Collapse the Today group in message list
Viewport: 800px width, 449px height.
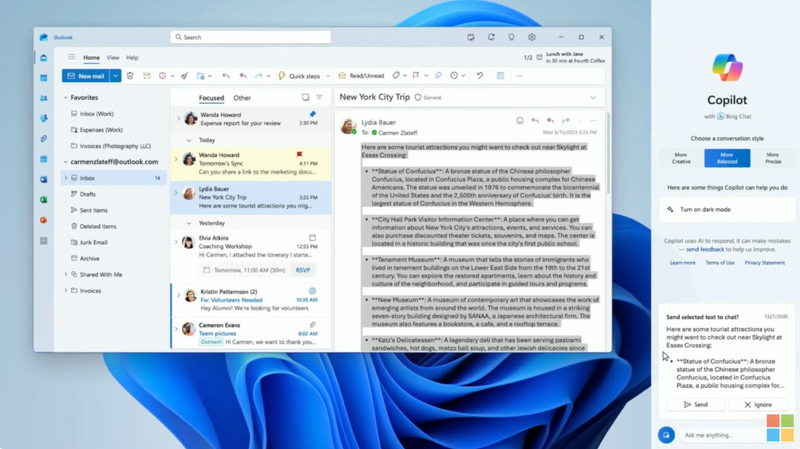tap(189, 140)
